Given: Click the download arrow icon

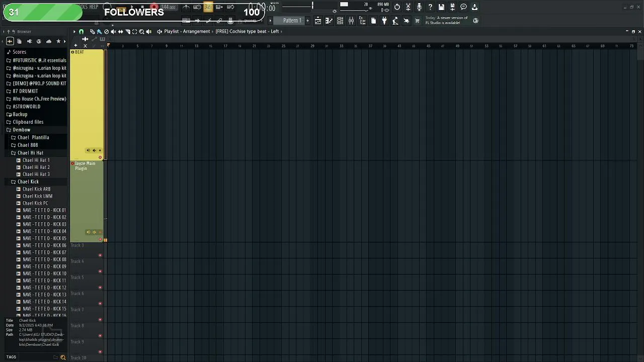Looking at the screenshot, I should [x=474, y=7].
